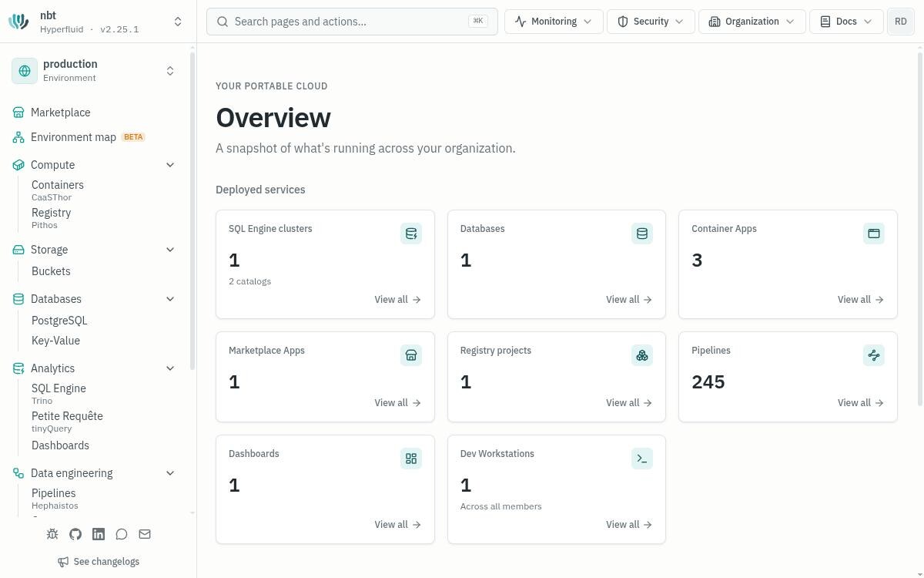Click the Environment map network icon
This screenshot has height=578, width=924.
pyautogui.click(x=18, y=137)
